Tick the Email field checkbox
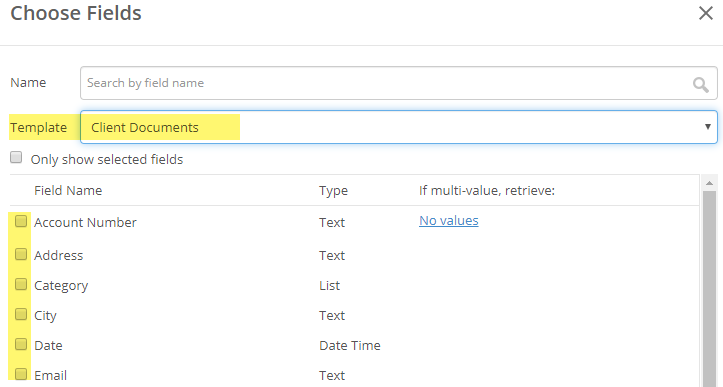The image size is (723, 387). pyautogui.click(x=21, y=374)
